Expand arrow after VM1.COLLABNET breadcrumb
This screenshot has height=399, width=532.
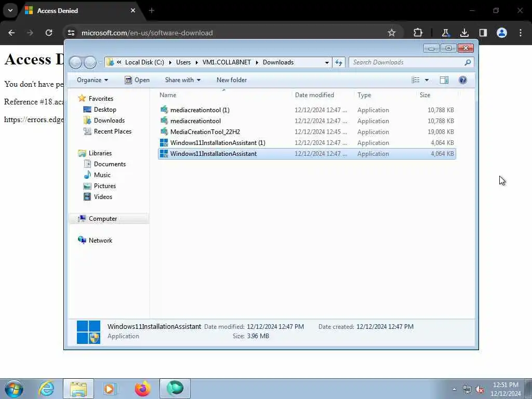[x=257, y=62]
